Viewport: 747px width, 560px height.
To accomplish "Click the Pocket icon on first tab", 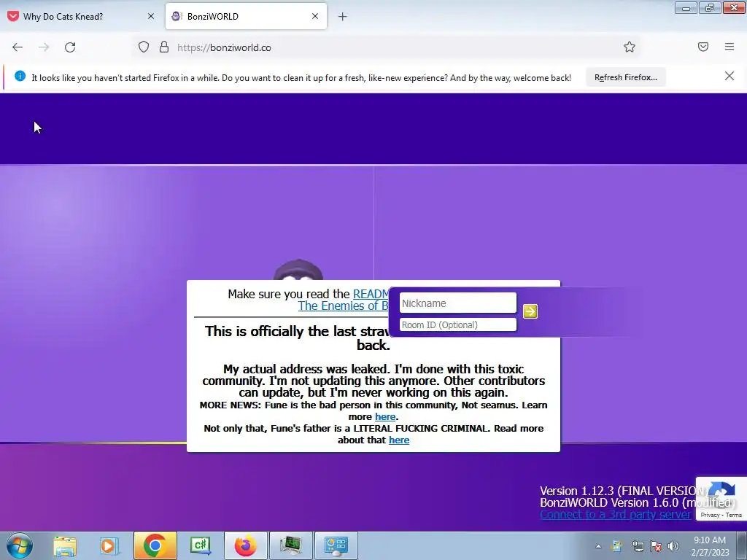I will pyautogui.click(x=13, y=16).
